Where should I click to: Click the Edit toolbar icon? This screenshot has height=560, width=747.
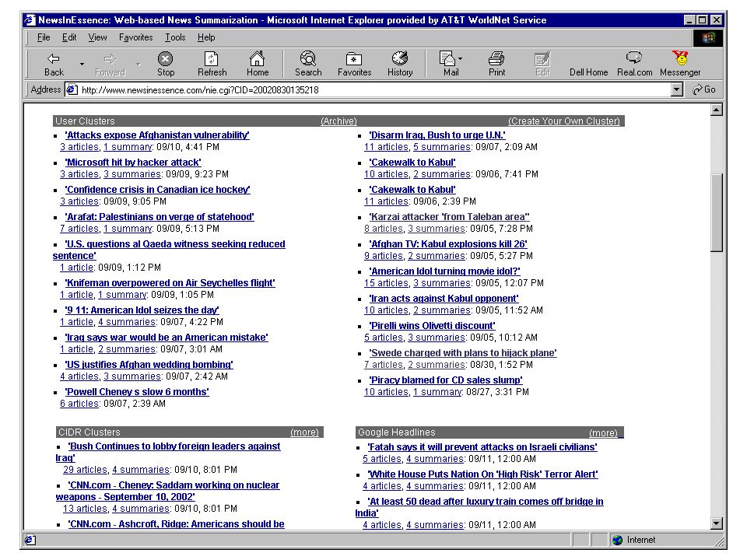click(542, 64)
